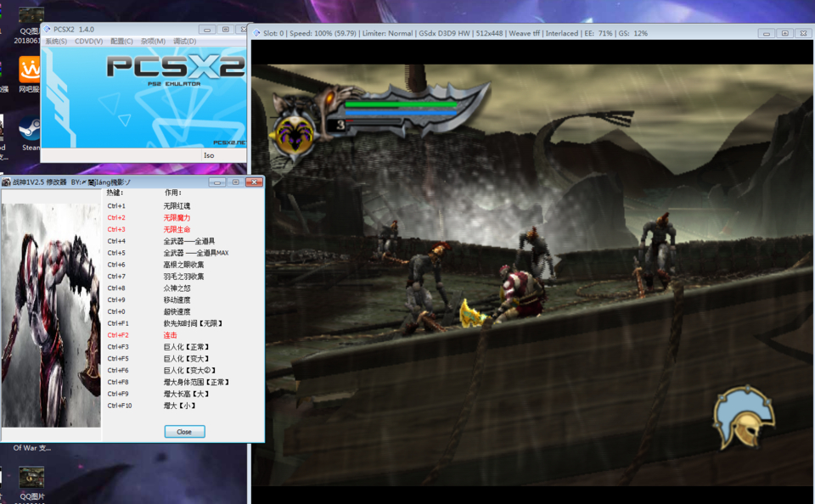Screen dimensions: 815x504
Task: Click Close button in trainer window
Action: 184,431
